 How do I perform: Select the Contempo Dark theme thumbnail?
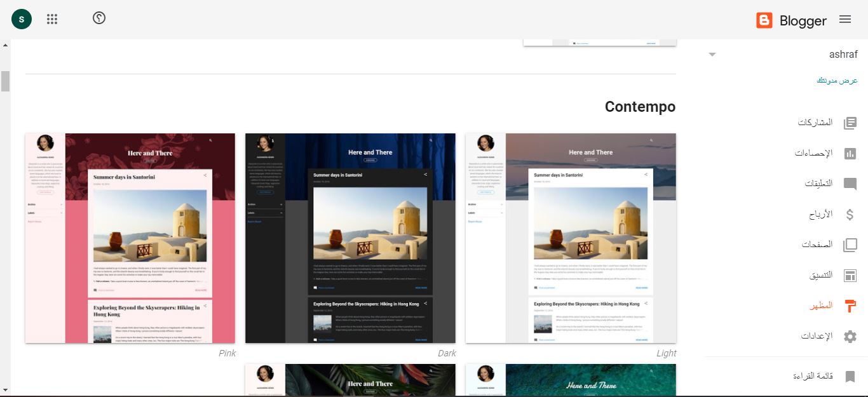pos(351,238)
